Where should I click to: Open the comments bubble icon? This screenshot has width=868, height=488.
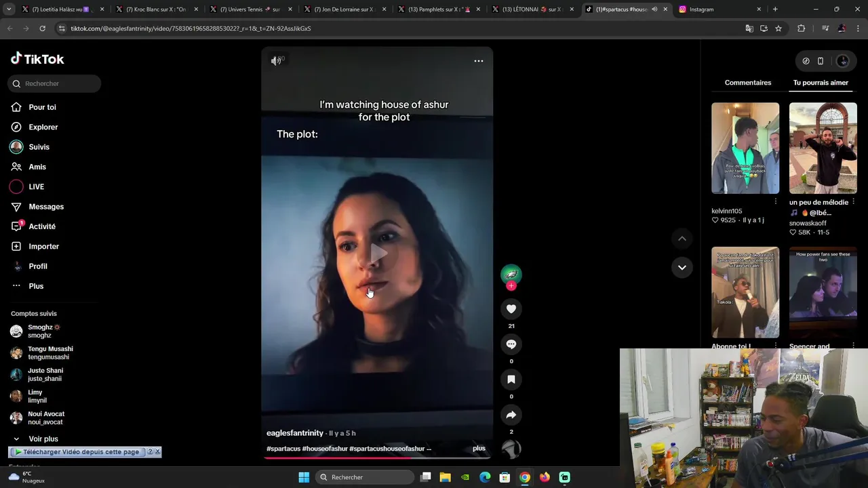coord(511,344)
